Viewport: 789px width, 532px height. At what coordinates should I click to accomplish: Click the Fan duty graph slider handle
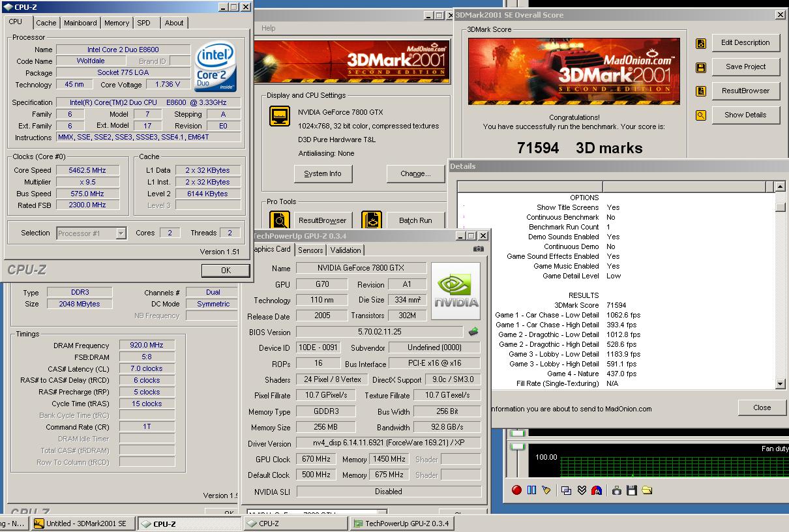pyautogui.click(x=518, y=446)
